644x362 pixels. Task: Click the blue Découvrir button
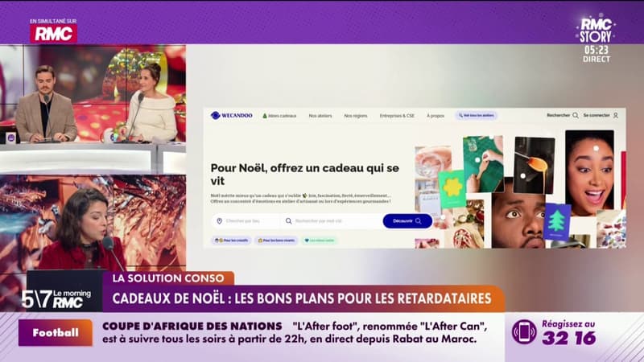407,220
